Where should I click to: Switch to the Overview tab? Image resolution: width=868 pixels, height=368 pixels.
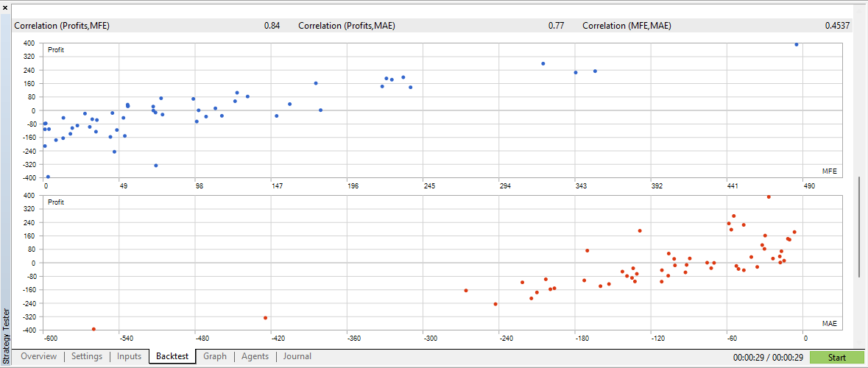point(38,357)
